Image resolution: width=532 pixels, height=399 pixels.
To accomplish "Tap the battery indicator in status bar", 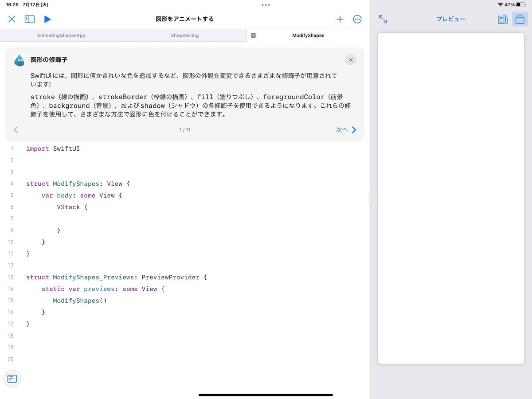I will [x=520, y=4].
